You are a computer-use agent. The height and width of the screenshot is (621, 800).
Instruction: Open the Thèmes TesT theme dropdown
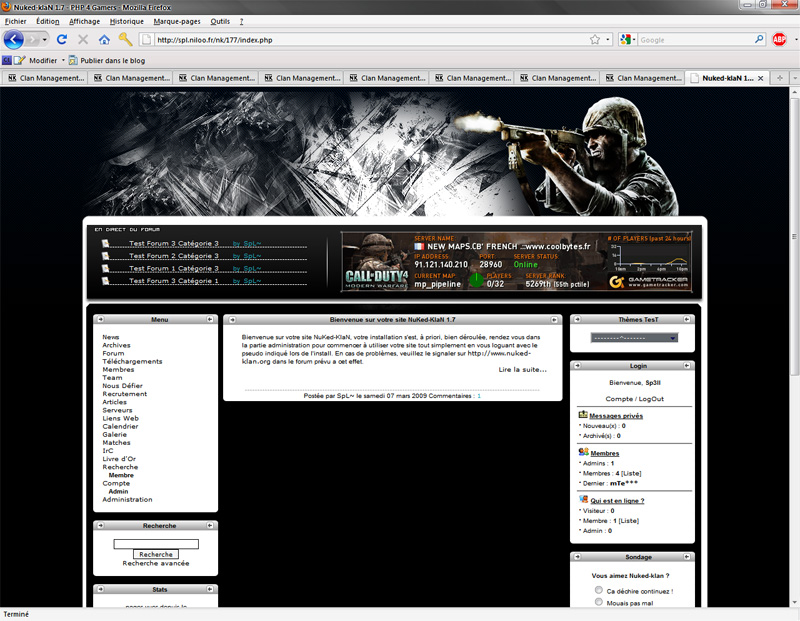tap(635, 338)
